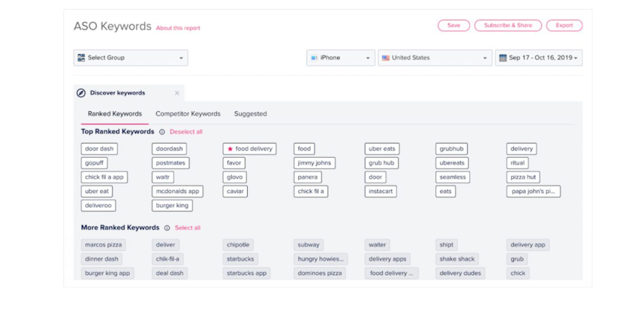Click the group icon in Select Group
Image resolution: width=644 pixels, height=321 pixels.
click(81, 57)
